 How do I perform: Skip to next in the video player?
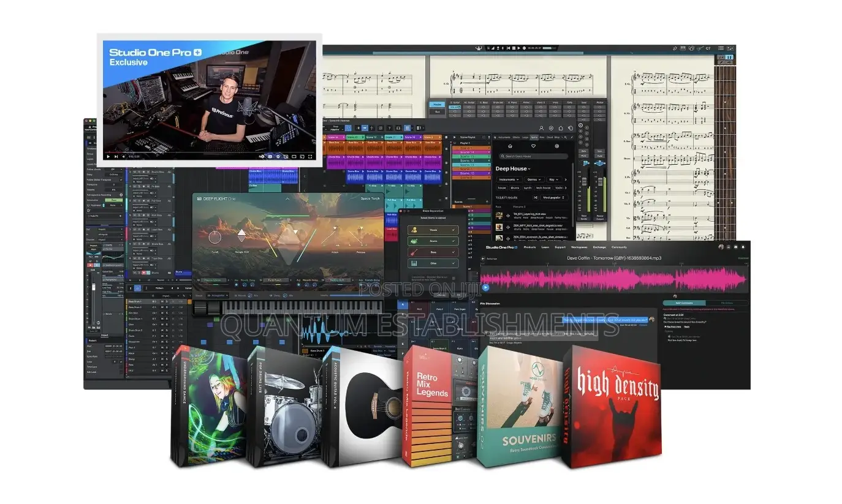(x=116, y=157)
